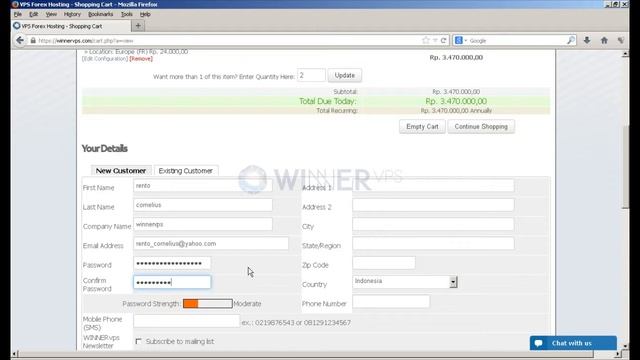Switch to the Existing Customer tab
Screen dimensions: 640x360
tap(186, 171)
